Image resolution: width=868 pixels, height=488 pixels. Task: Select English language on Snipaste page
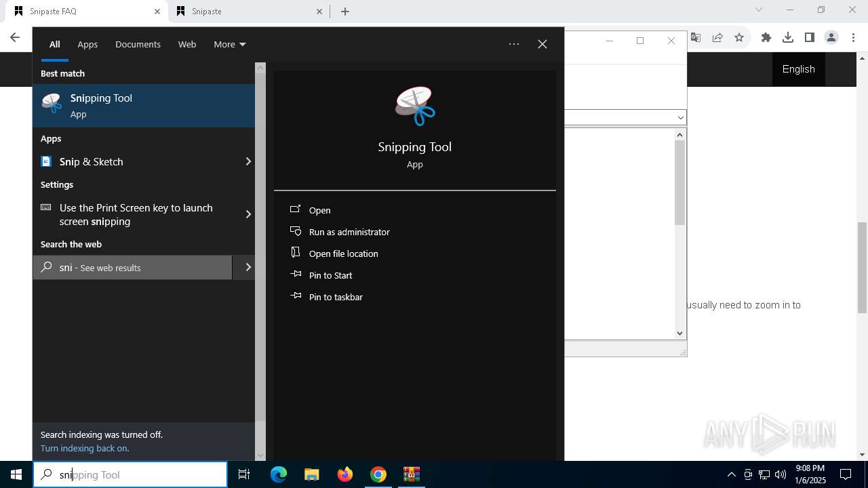(x=799, y=69)
